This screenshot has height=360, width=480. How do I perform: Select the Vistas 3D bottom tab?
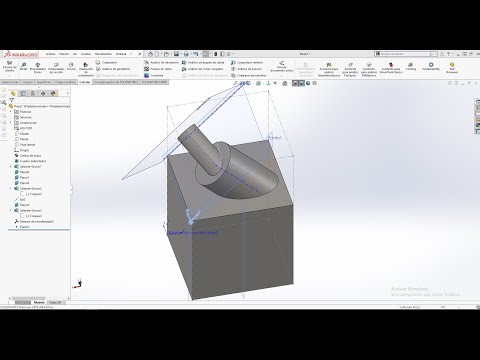point(55,302)
